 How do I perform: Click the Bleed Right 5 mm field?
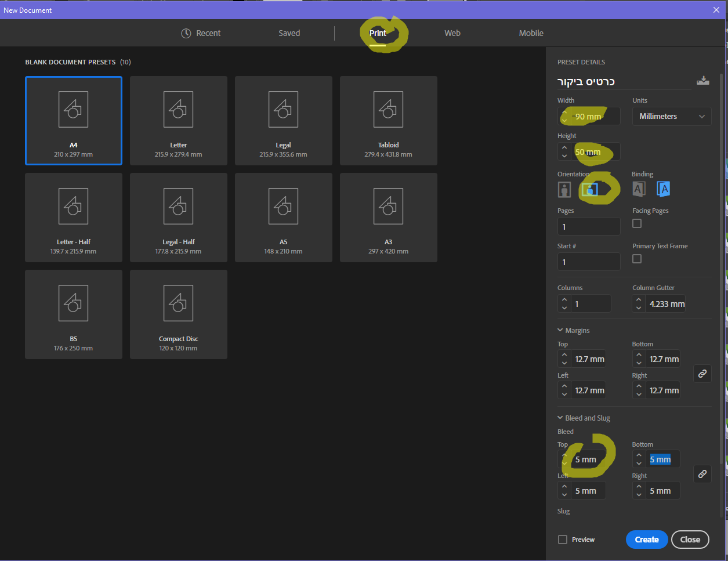pos(663,491)
